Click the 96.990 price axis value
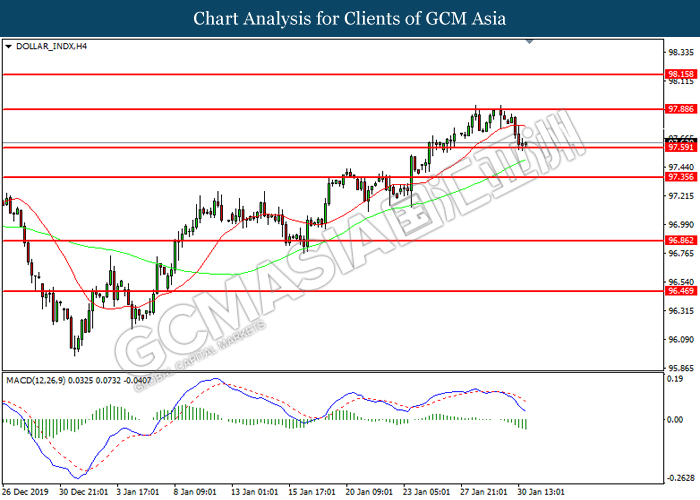Viewport: 700px width, 500px height. 681,225
